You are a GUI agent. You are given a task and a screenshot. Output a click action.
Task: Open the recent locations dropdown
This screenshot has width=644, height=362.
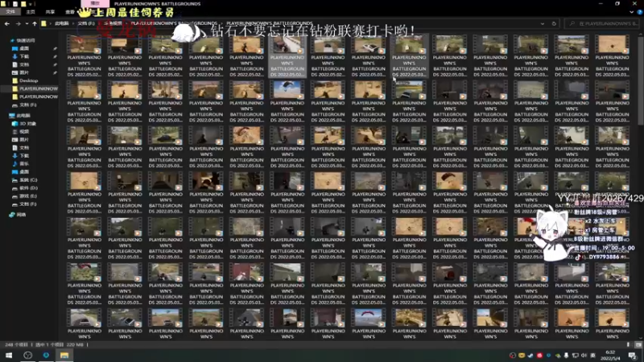pos(27,24)
